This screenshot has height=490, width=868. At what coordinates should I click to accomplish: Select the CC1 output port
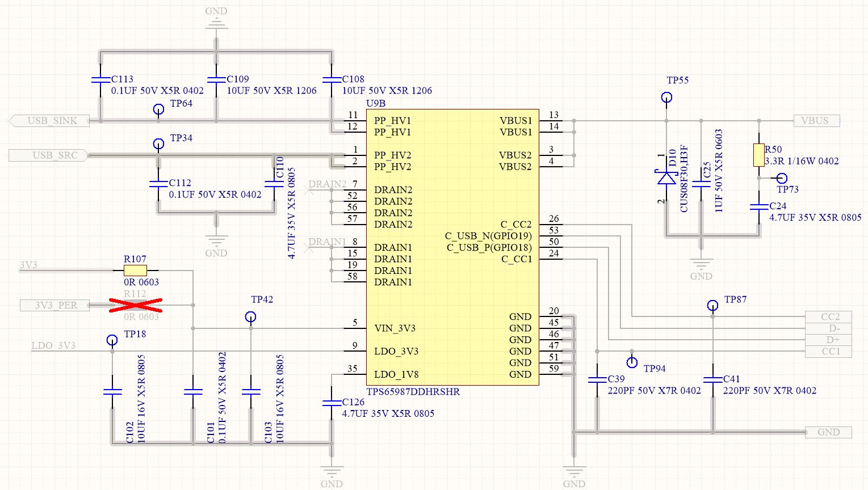click(829, 351)
